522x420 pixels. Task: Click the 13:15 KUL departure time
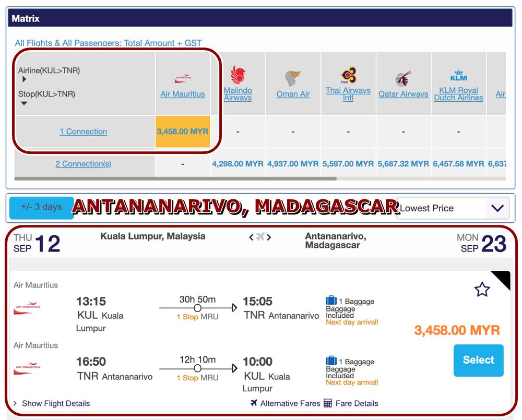[91, 302]
